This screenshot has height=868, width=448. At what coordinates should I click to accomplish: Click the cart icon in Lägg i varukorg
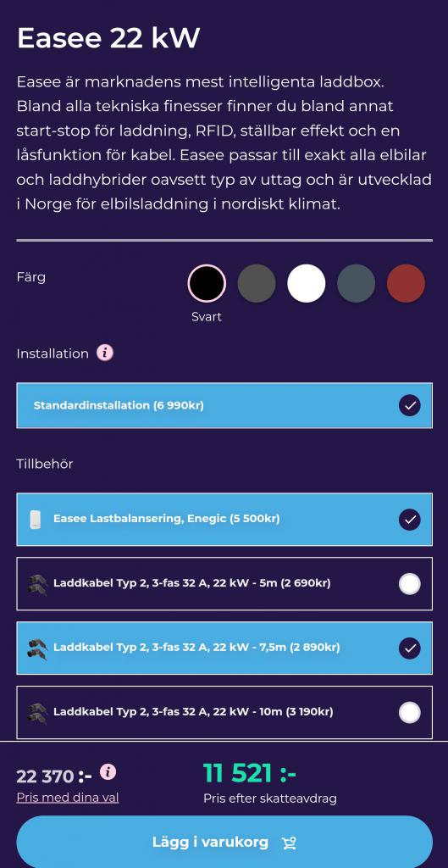coord(289,843)
